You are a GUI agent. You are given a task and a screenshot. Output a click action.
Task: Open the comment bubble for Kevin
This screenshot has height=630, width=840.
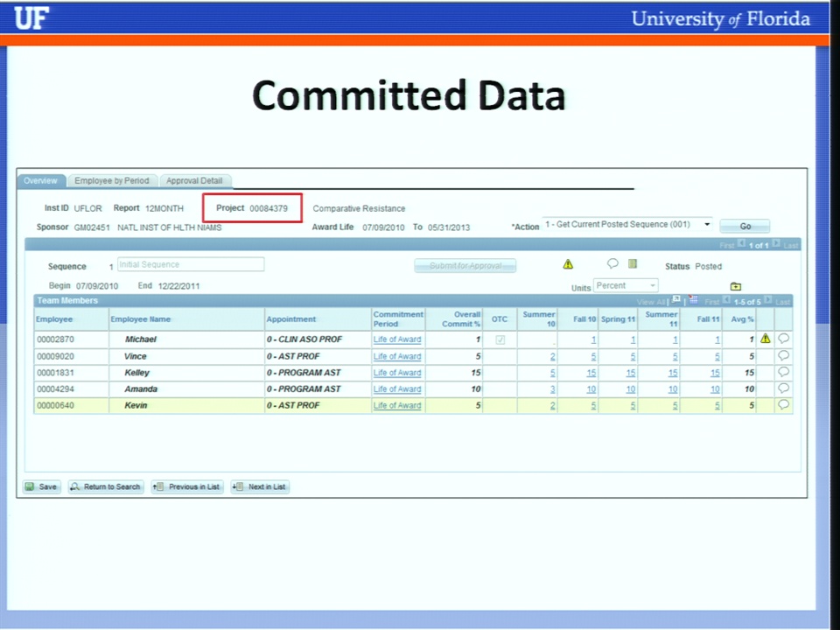point(783,404)
